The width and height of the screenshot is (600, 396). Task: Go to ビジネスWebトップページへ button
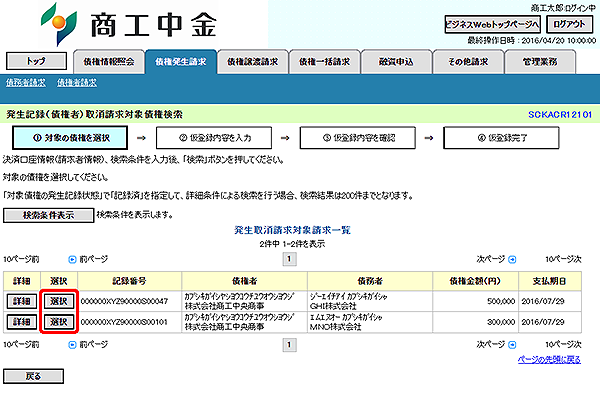492,24
